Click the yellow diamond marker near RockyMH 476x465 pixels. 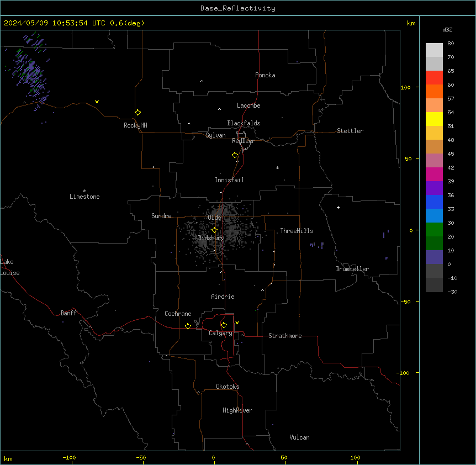(x=137, y=113)
